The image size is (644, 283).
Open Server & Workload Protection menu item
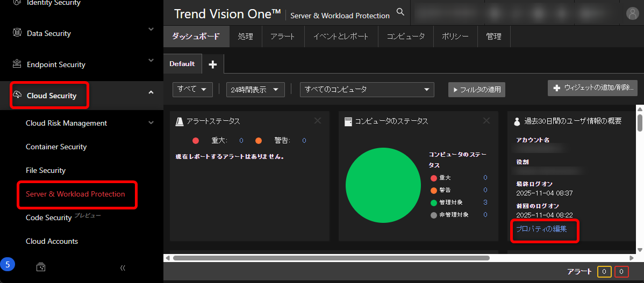coord(75,194)
